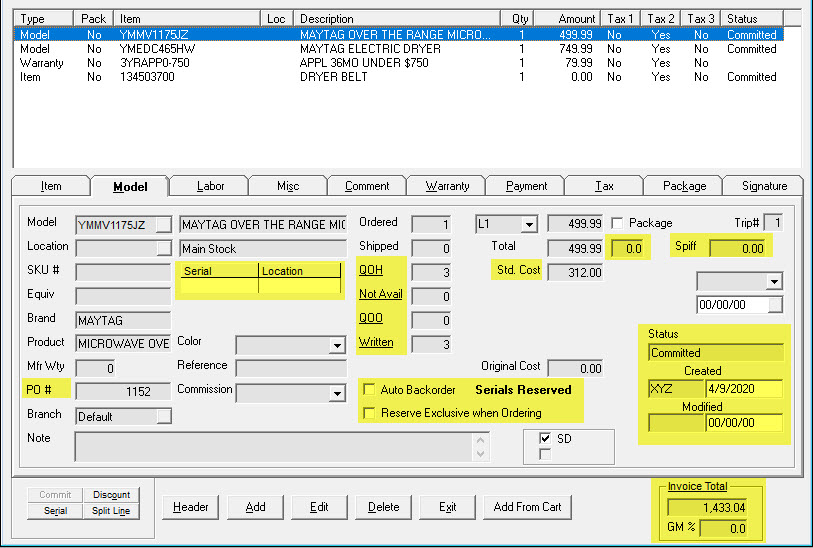813x548 pixels.
Task: Open the QOO link
Action: pos(371,318)
